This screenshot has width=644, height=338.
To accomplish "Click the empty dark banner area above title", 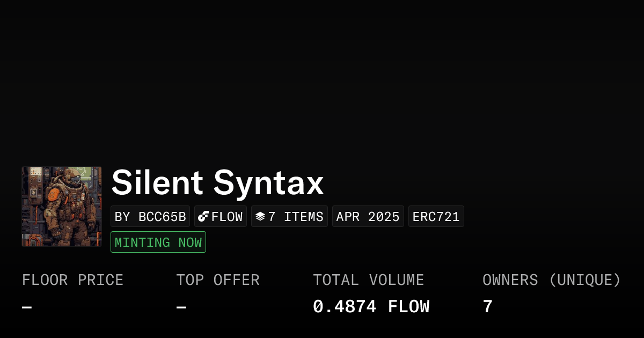I will pos(322,80).
